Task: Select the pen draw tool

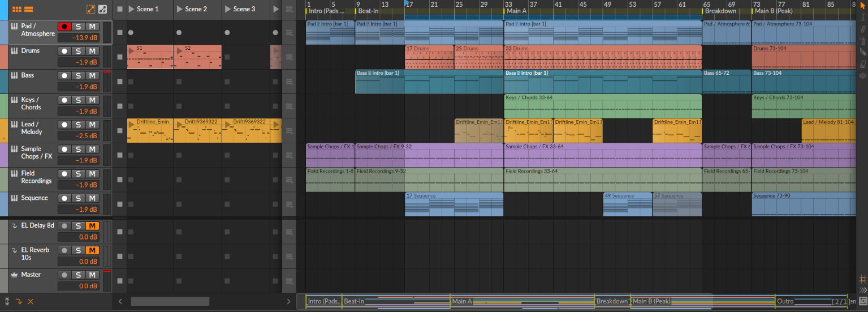Action: pos(862,29)
